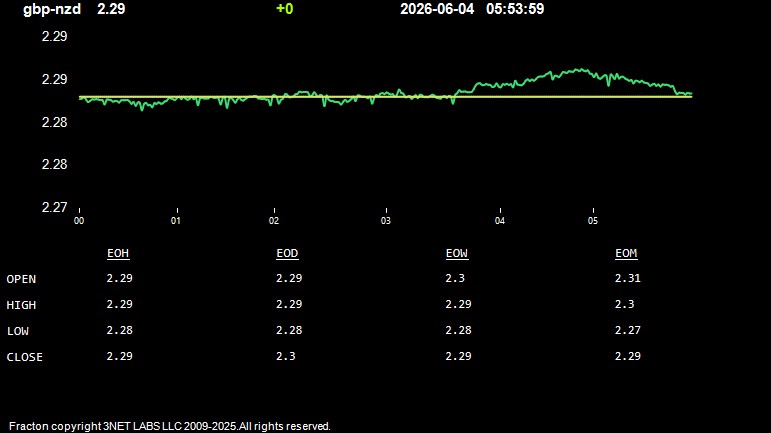
Task: Select the EOM column header
Action: tap(626, 254)
